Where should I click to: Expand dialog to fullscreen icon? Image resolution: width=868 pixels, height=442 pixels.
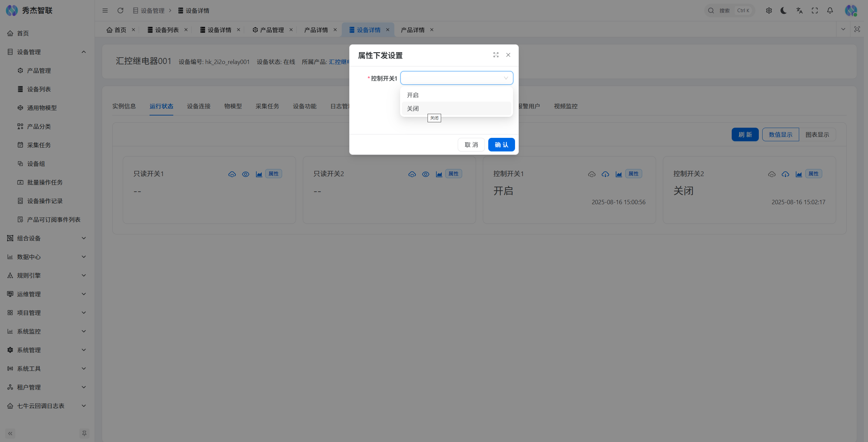496,55
